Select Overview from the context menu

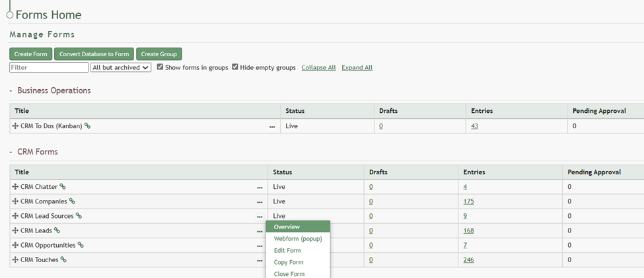tap(287, 227)
